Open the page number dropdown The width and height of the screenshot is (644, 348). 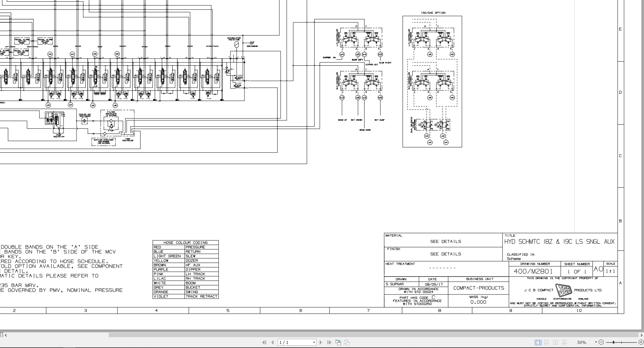(x=313, y=342)
